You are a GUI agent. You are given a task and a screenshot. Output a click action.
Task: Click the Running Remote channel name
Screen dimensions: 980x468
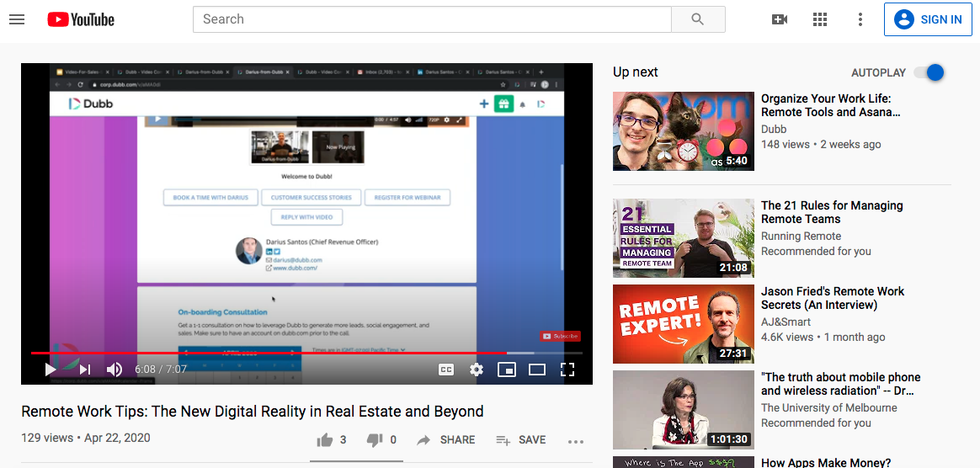click(x=801, y=237)
